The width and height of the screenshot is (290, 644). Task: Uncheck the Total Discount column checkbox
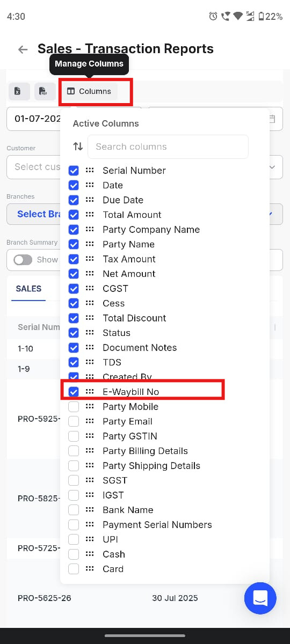tap(74, 318)
